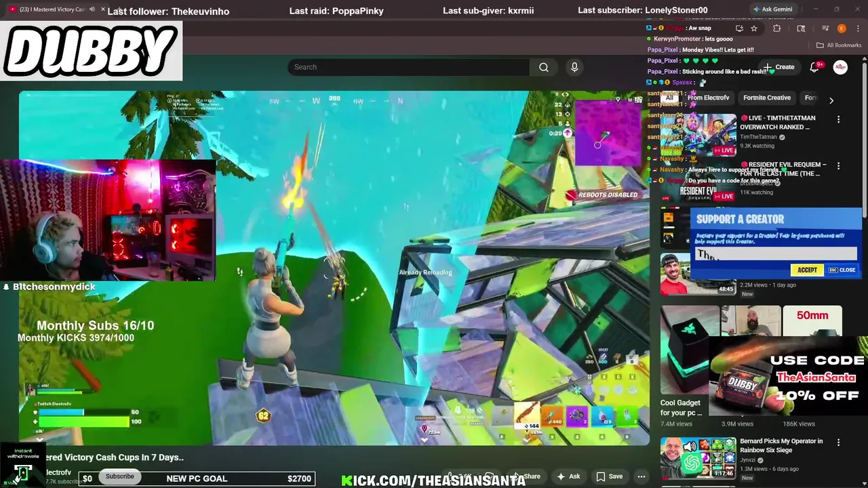This screenshot has width=868, height=488.
Task: Click into the YouTube Search field
Action: (x=408, y=67)
